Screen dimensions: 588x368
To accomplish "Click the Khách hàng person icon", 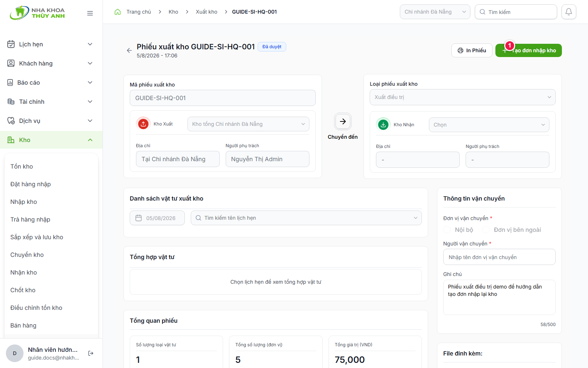I will tap(11, 63).
